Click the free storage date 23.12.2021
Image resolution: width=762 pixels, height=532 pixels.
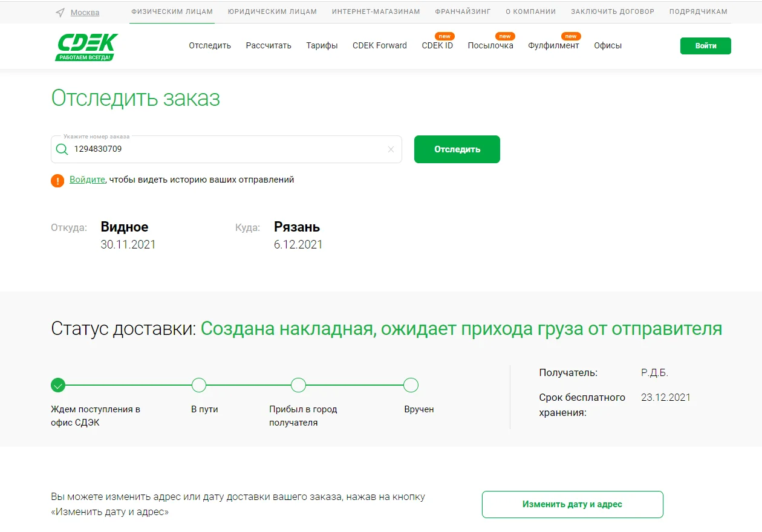pos(666,397)
